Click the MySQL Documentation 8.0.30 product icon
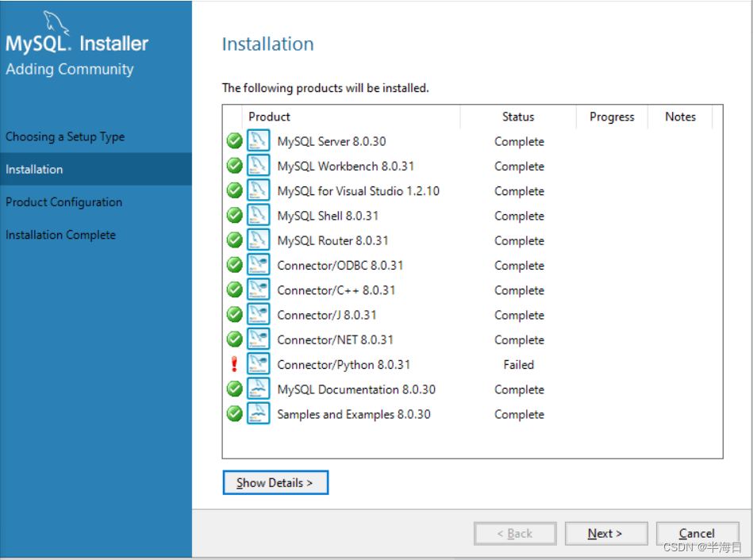753x560 pixels. (258, 389)
